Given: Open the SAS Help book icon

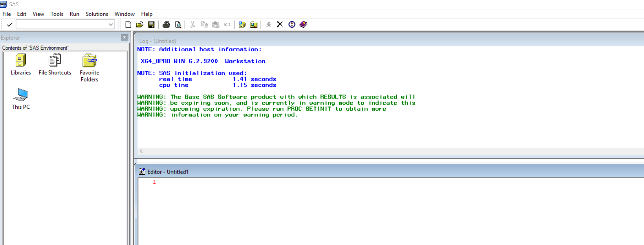Looking at the screenshot, I should (x=303, y=25).
